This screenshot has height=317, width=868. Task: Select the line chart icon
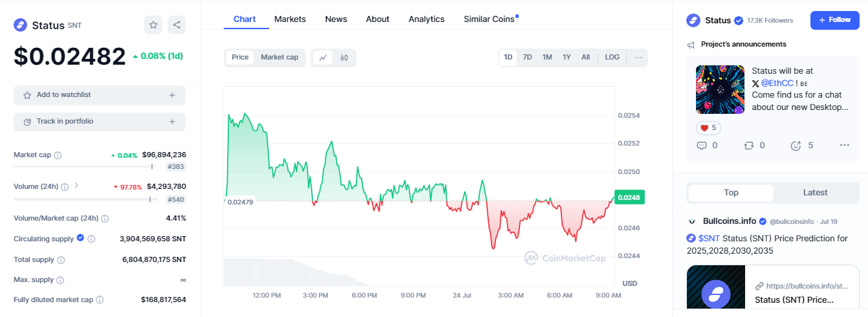pyautogui.click(x=322, y=58)
